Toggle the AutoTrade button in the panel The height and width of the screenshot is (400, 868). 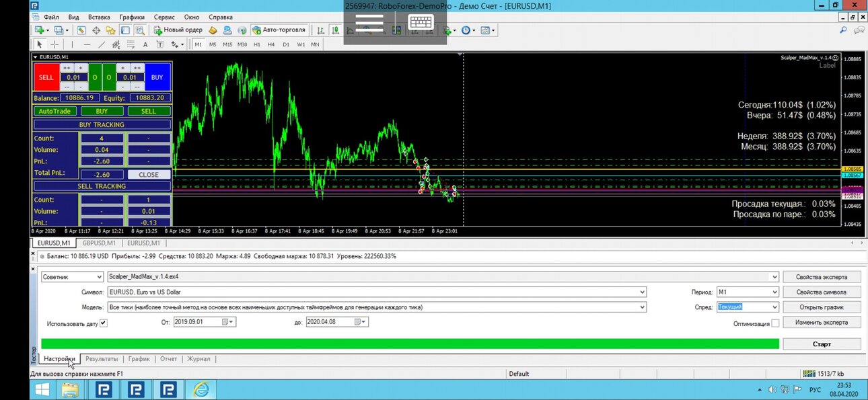tap(56, 111)
